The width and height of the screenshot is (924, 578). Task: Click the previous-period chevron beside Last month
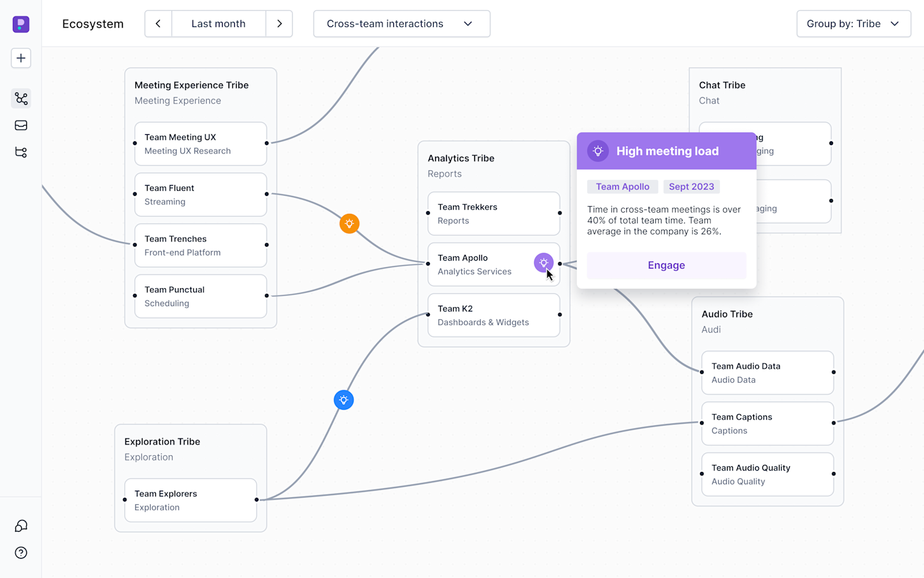click(158, 23)
